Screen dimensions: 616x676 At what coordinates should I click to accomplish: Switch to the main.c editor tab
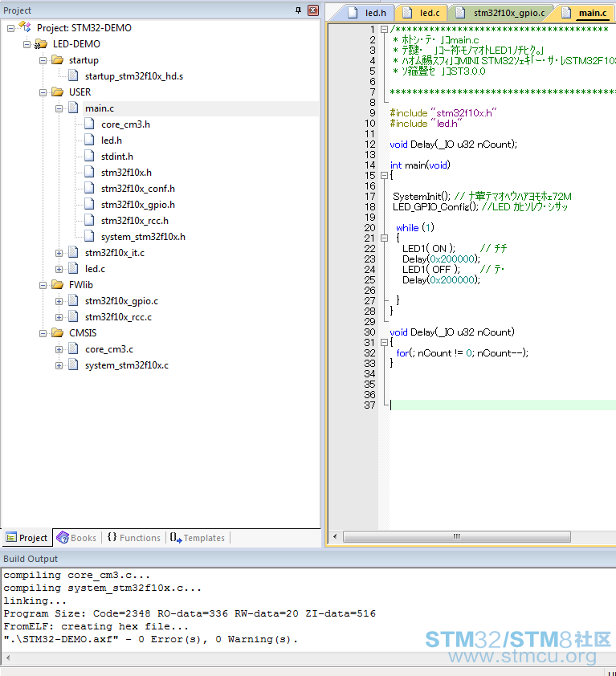click(585, 13)
